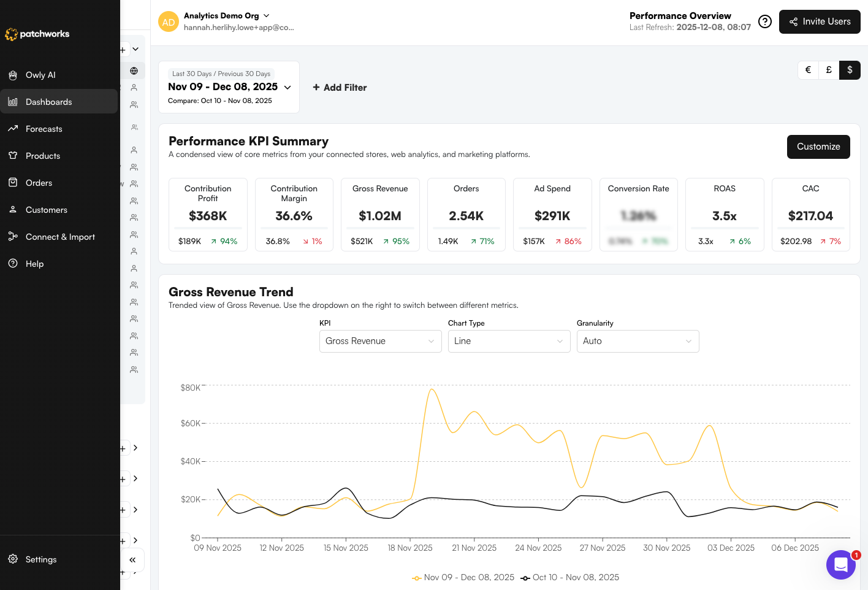
Task: Click the Customize button
Action: pos(818,147)
